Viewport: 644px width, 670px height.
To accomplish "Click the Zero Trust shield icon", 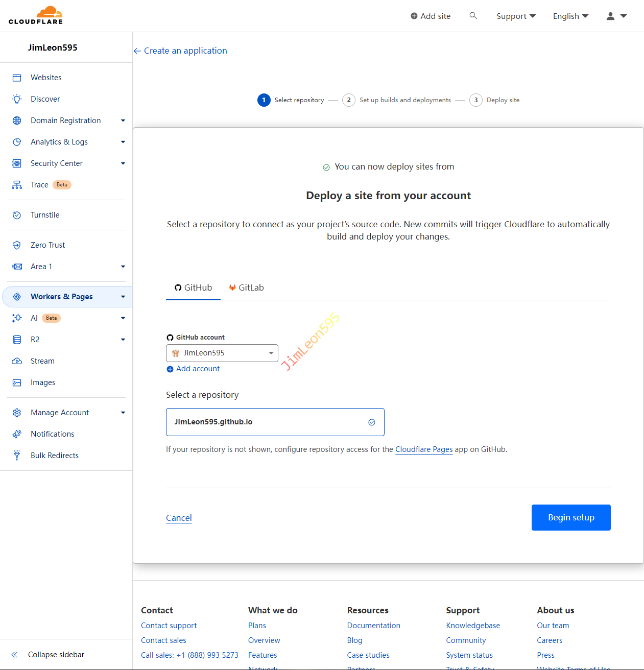I will tap(17, 245).
